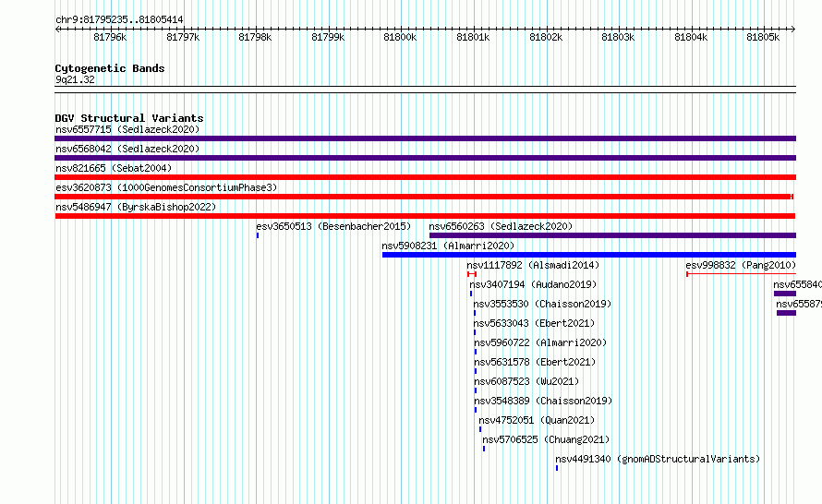Screen dimensions: 822x504
Task: Click the purple bar for nsv6568042
Action: coord(425,158)
